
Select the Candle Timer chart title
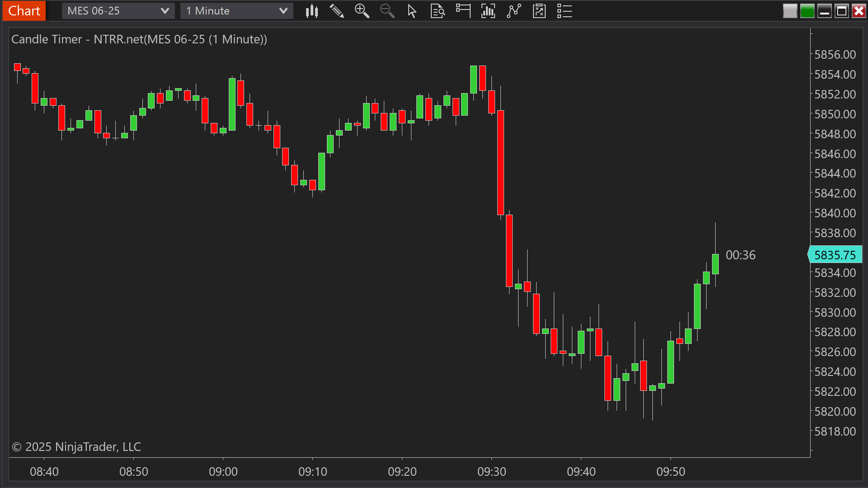(139, 39)
